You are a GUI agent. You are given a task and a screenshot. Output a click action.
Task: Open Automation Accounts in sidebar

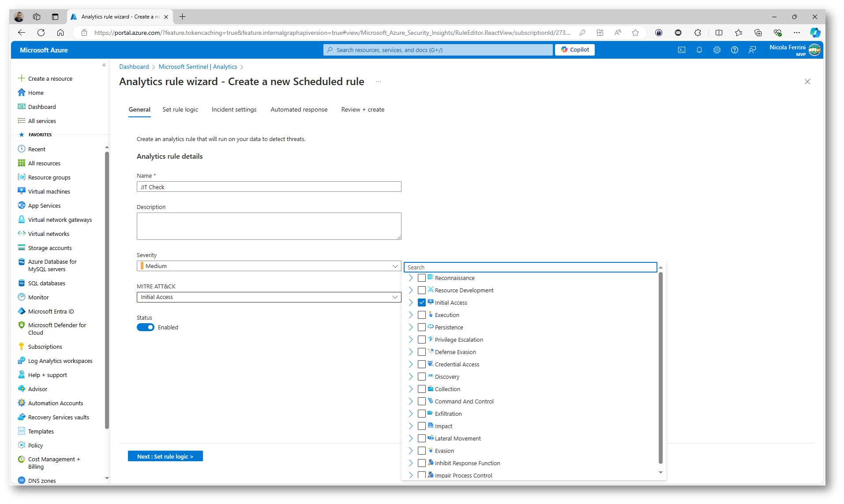pyautogui.click(x=55, y=403)
